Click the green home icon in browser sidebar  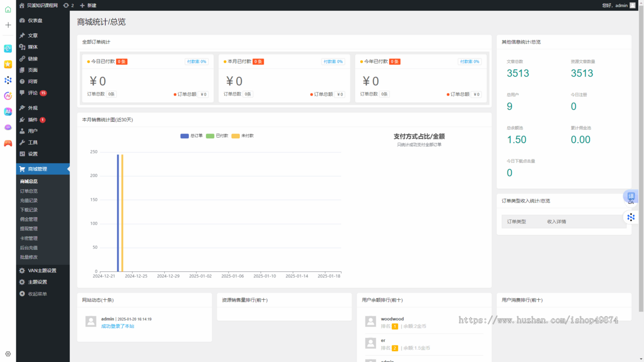point(8,9)
